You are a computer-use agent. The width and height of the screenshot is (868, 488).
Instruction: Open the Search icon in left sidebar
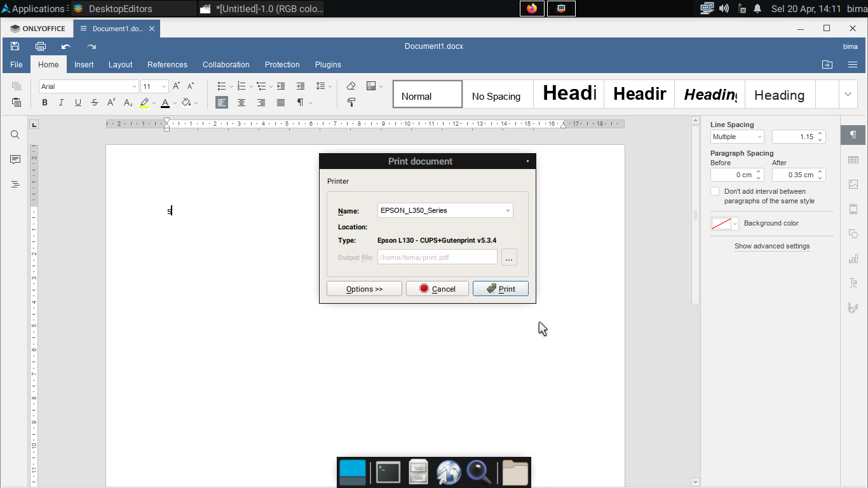[15, 135]
